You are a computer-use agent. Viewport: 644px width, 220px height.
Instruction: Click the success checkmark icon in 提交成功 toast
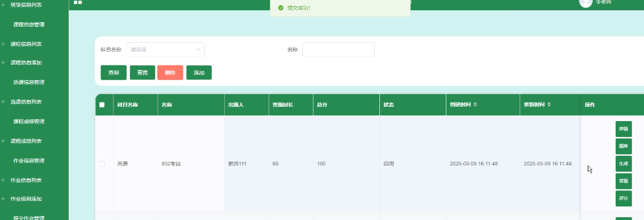click(281, 8)
